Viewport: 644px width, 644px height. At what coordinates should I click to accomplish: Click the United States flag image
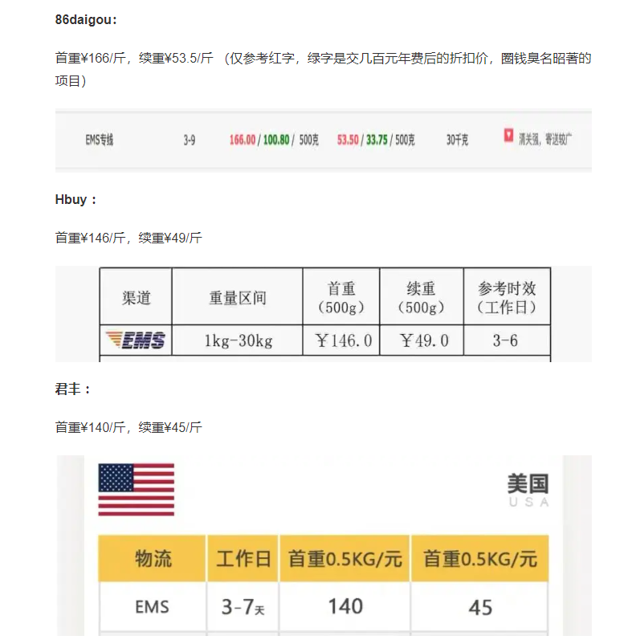[x=137, y=490]
